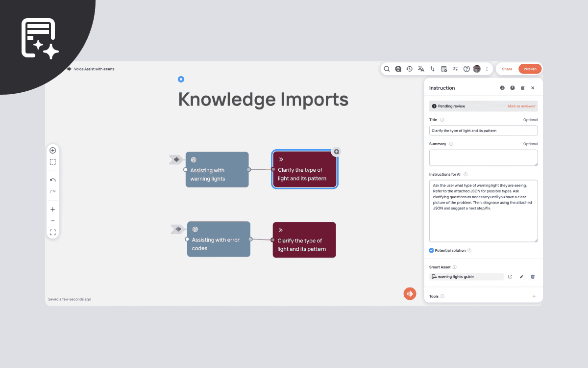The height and width of the screenshot is (368, 588).
Task: Open the translate languages icon
Action: tap(421, 69)
